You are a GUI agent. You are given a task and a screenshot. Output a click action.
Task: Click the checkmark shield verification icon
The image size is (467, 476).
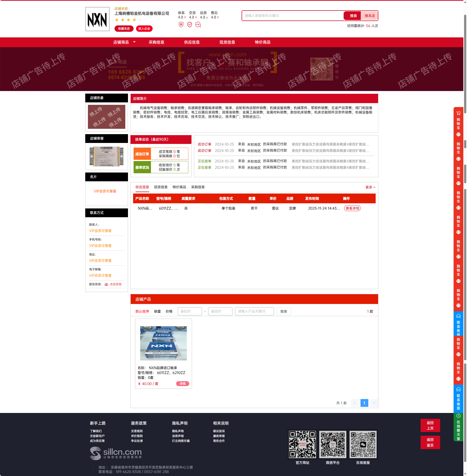[190, 24]
